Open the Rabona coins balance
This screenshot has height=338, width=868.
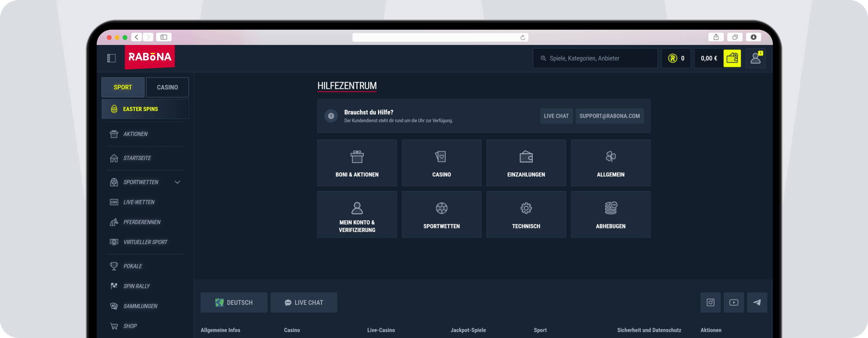pyautogui.click(x=676, y=58)
